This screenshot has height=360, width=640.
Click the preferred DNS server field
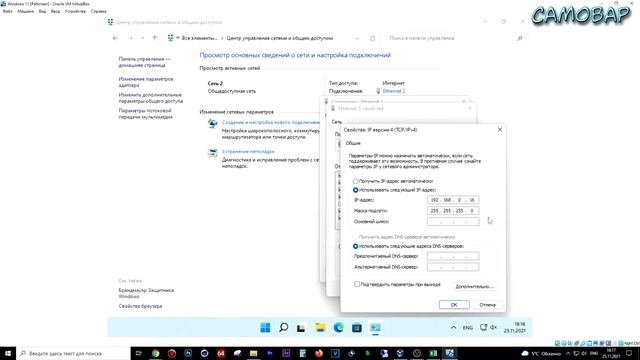tap(453, 256)
